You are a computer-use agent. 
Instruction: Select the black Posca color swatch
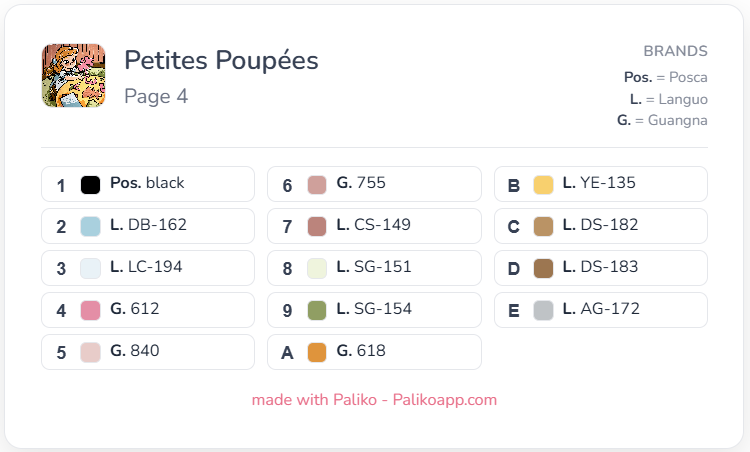(x=90, y=185)
